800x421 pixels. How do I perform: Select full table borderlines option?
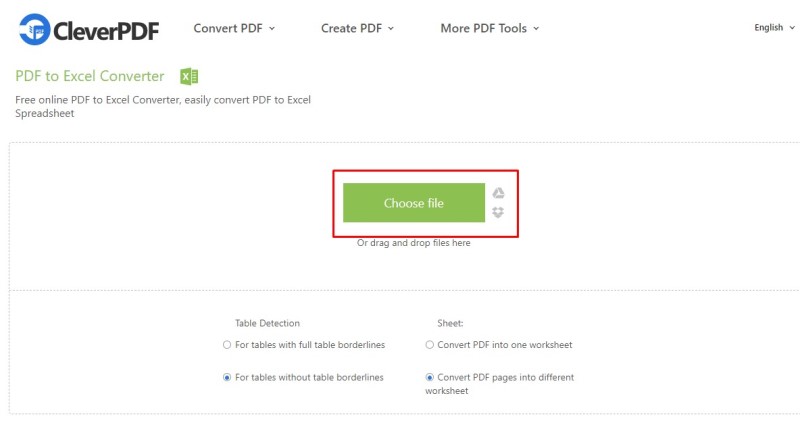tap(227, 345)
